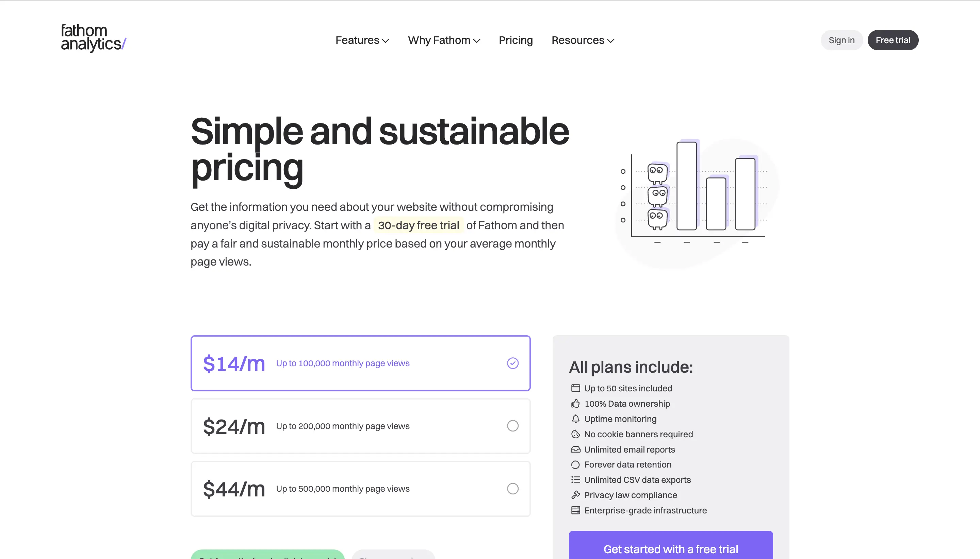This screenshot has width=980, height=559.
Task: Click the inbox icon for email reports
Action: 575,449
